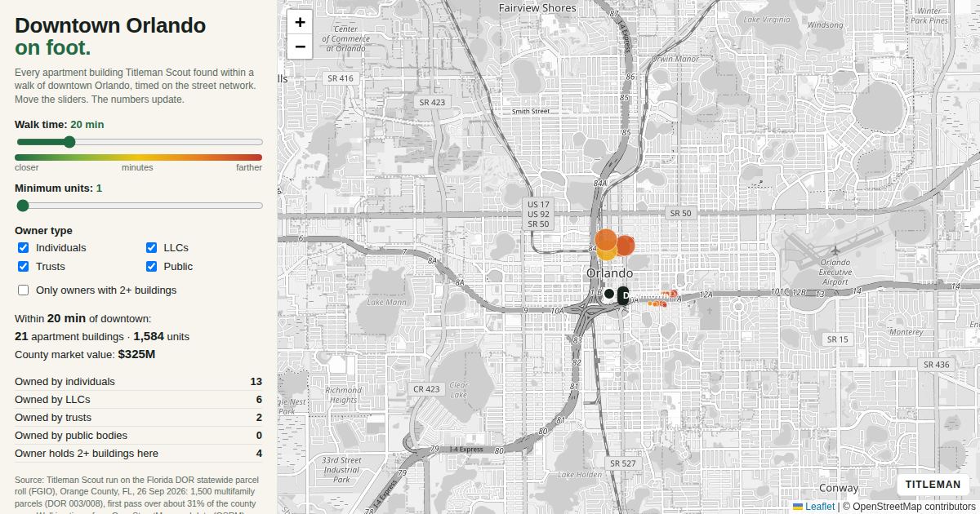Viewport: 980px width, 514px height.
Task: Click the "Owned by public bodies" row
Action: [139, 436]
